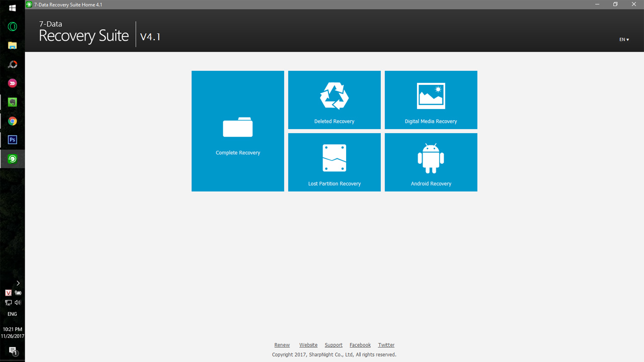The height and width of the screenshot is (362, 644).
Task: Click the 7-Data Recovery taskbar icon
Action: pos(13,158)
